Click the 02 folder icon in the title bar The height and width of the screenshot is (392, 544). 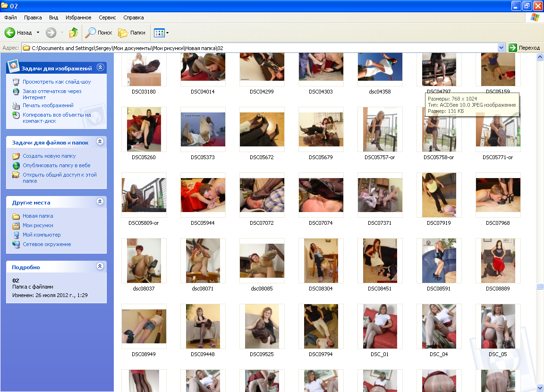coord(5,6)
